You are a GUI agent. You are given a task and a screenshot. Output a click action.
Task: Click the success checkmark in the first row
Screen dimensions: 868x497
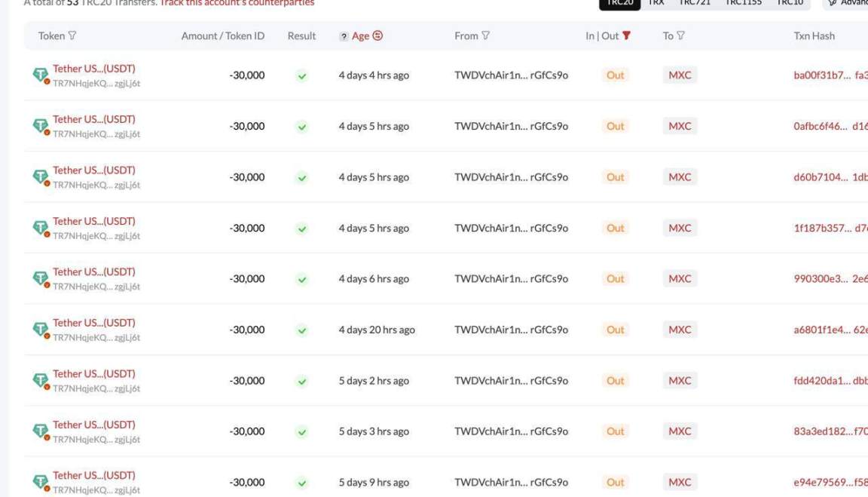tap(301, 75)
